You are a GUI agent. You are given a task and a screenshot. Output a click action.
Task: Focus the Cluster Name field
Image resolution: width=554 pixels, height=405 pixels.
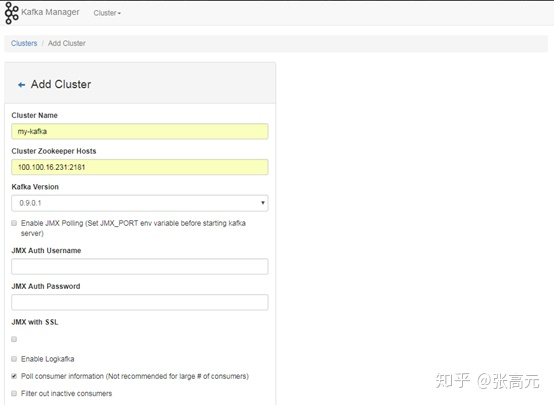pos(140,131)
